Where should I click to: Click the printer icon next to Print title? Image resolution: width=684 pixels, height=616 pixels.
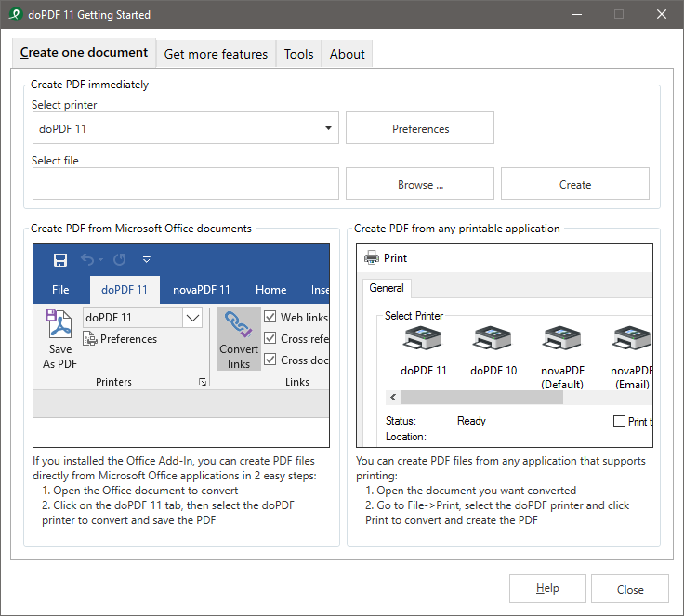click(x=372, y=258)
